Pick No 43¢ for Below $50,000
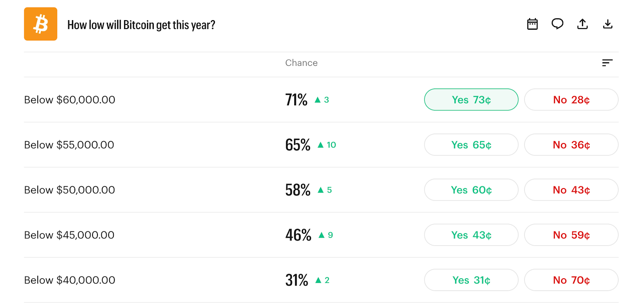 tap(571, 190)
